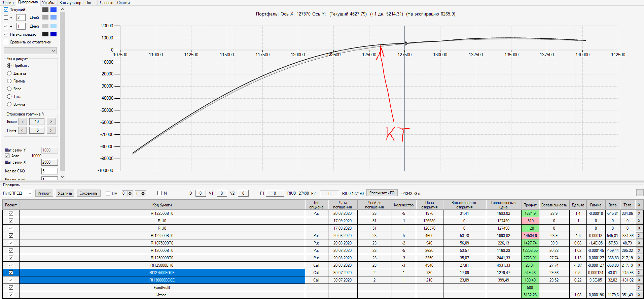This screenshot has width=644, height=299.
Task: Toggle the Авто grid step checkbox
Action: [x=7, y=156]
